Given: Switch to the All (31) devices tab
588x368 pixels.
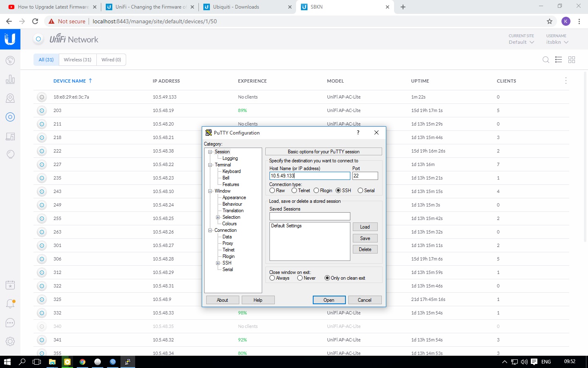Looking at the screenshot, I should coord(46,60).
